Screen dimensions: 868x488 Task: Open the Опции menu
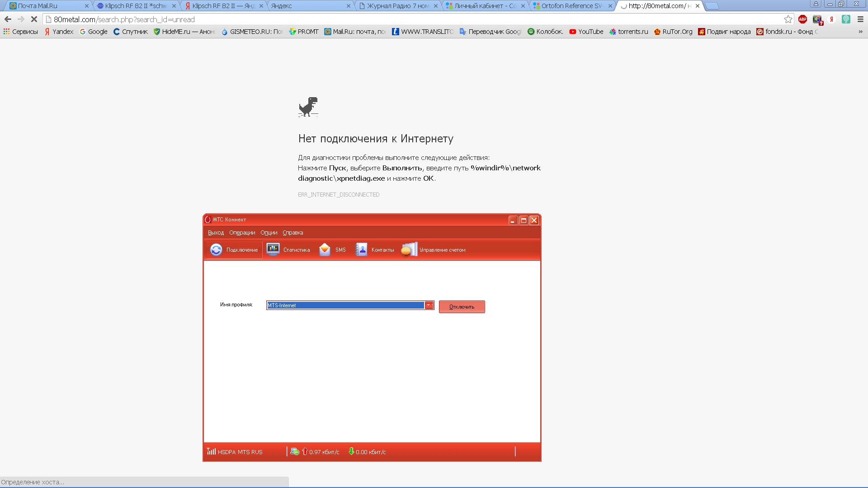[x=269, y=232]
